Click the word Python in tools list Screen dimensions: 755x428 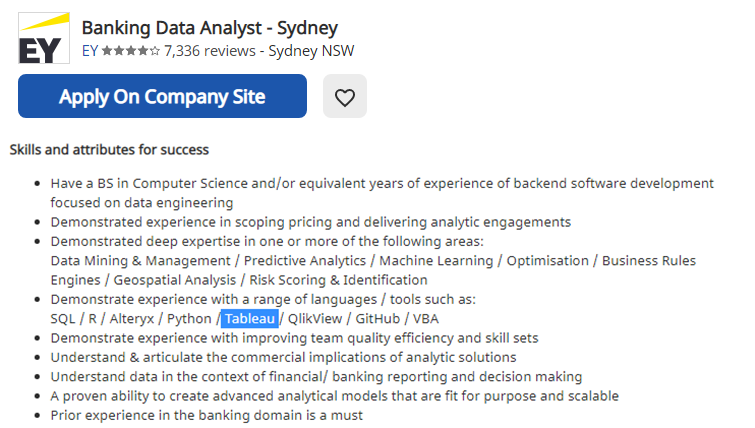(x=189, y=319)
